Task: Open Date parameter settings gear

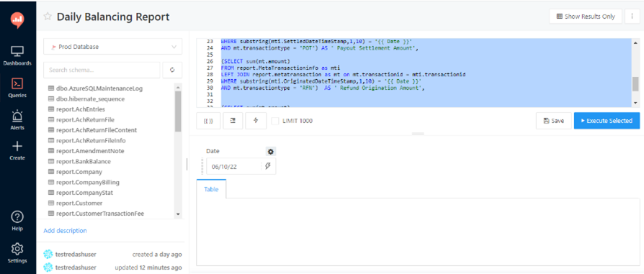Action: tap(271, 152)
